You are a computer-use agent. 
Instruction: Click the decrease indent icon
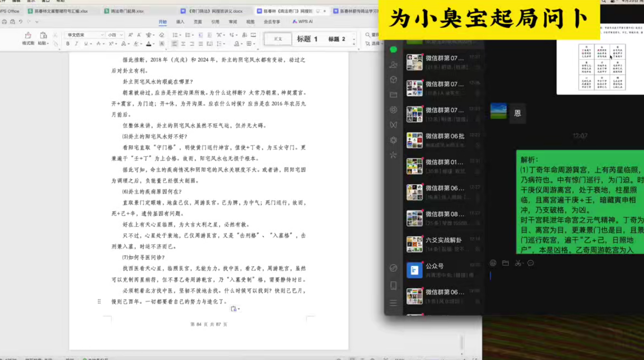201,35
